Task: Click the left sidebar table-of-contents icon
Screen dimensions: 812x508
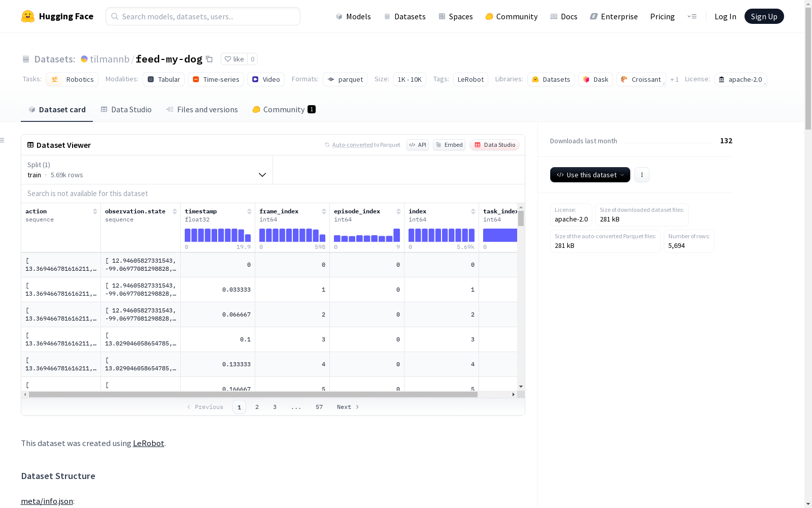Action: pyautogui.click(x=3, y=140)
